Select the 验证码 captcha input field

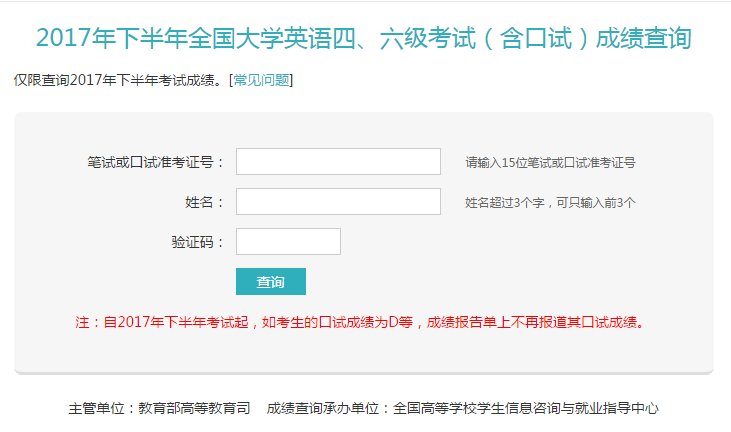click(288, 241)
